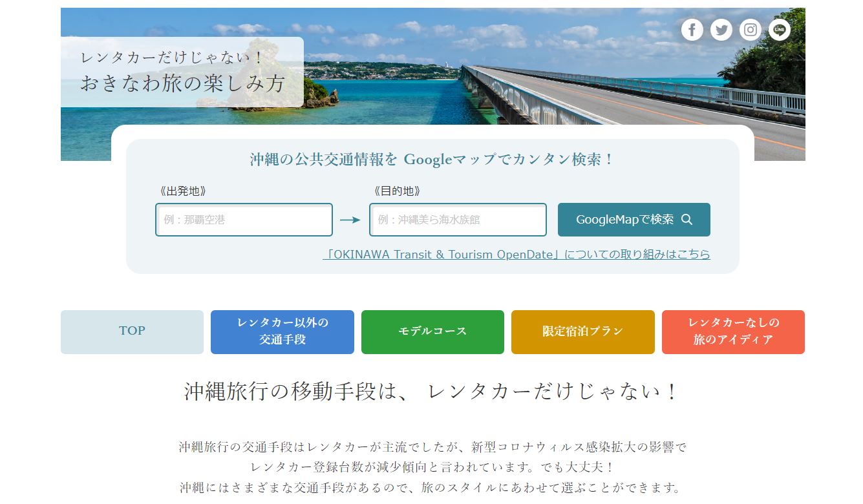
Task: Click inside the 出発地 departure input field
Action: coord(244,220)
